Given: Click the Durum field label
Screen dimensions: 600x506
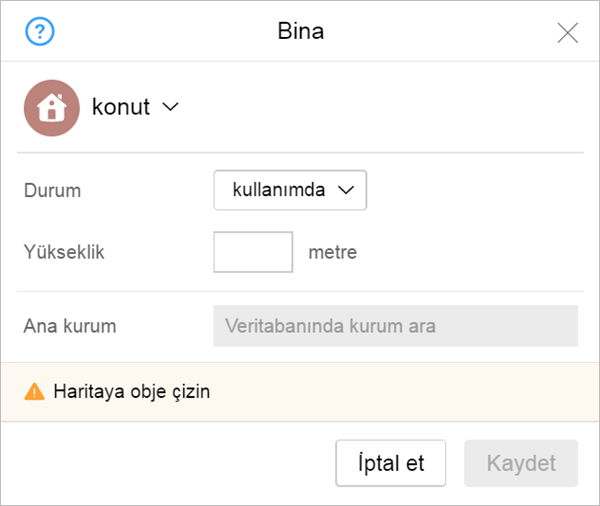Looking at the screenshot, I should [x=52, y=190].
